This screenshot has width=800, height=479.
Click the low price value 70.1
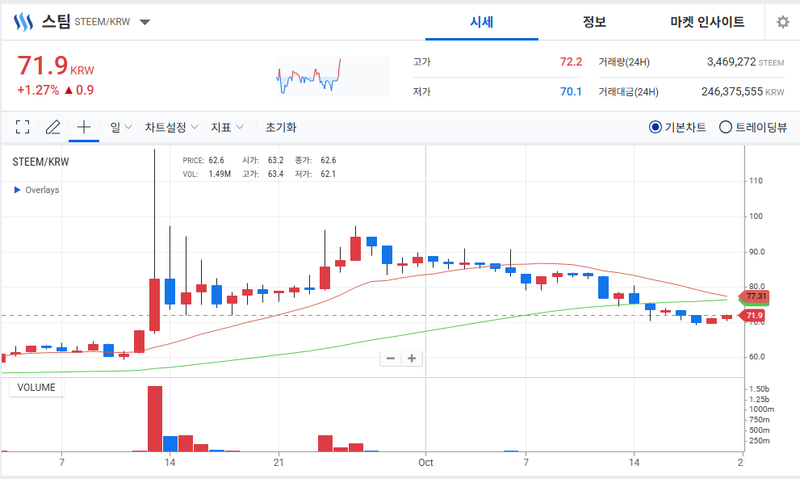(571, 91)
